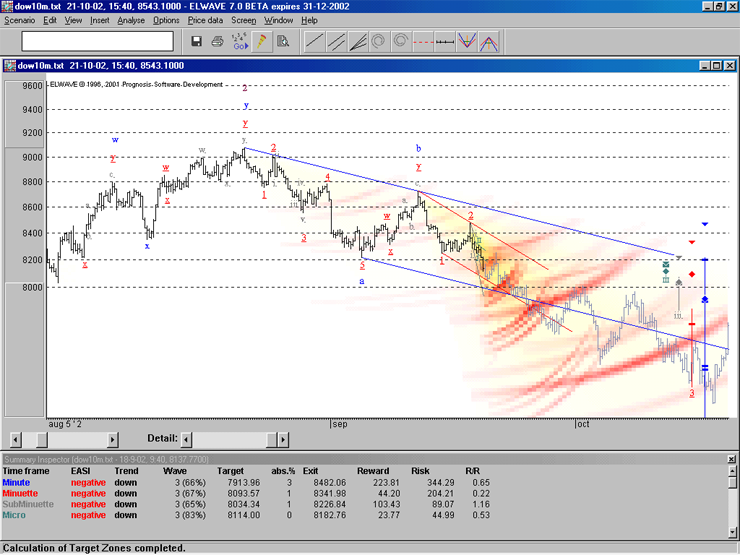Select the single trend line tool
The image size is (740, 555).
tap(314, 41)
